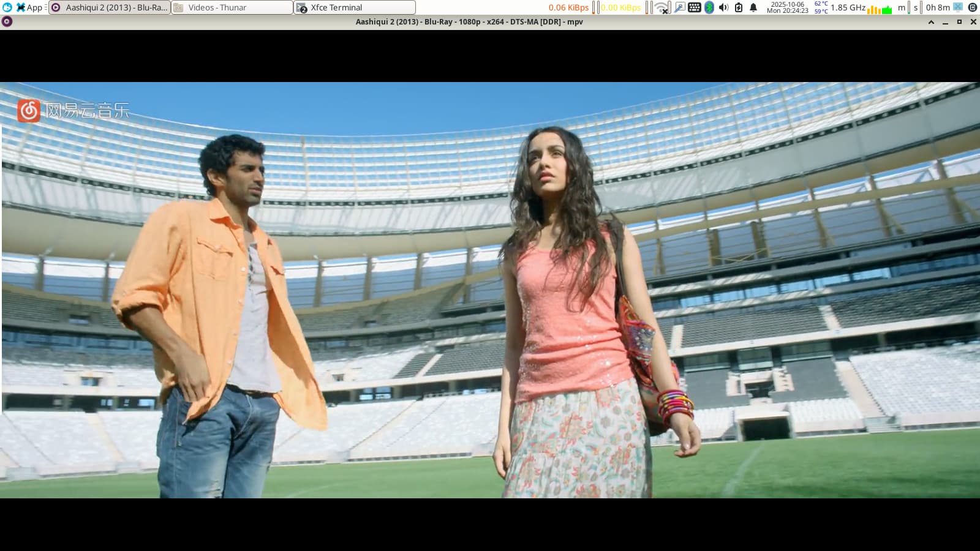
Task: Open the Xfce Terminal taskbar button
Action: pyautogui.click(x=354, y=7)
